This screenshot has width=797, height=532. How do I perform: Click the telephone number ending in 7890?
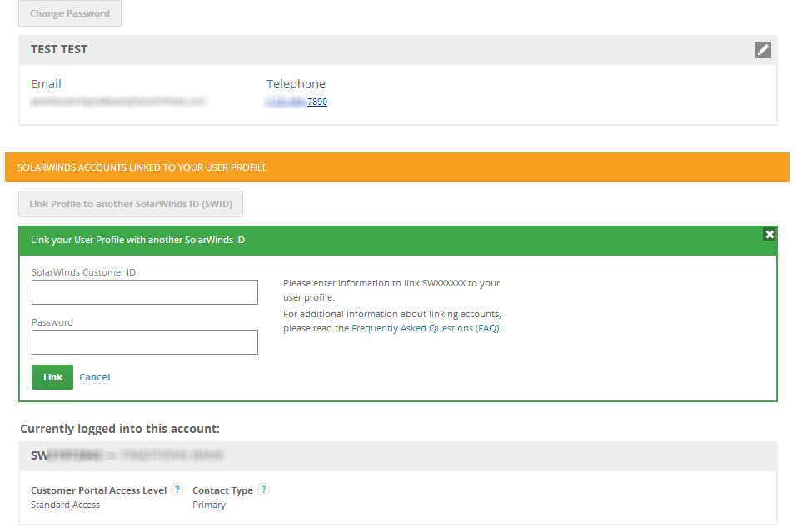[x=316, y=101]
